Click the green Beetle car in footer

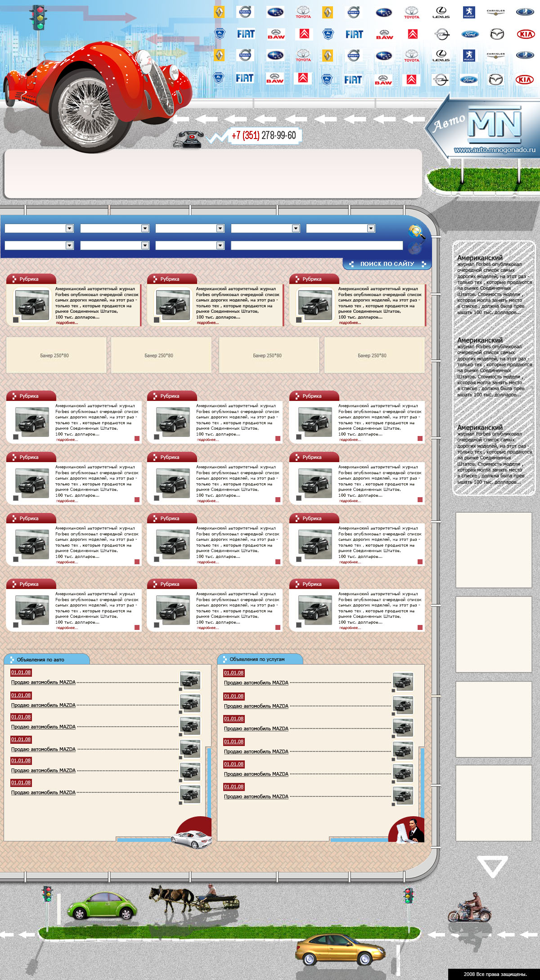point(102,906)
